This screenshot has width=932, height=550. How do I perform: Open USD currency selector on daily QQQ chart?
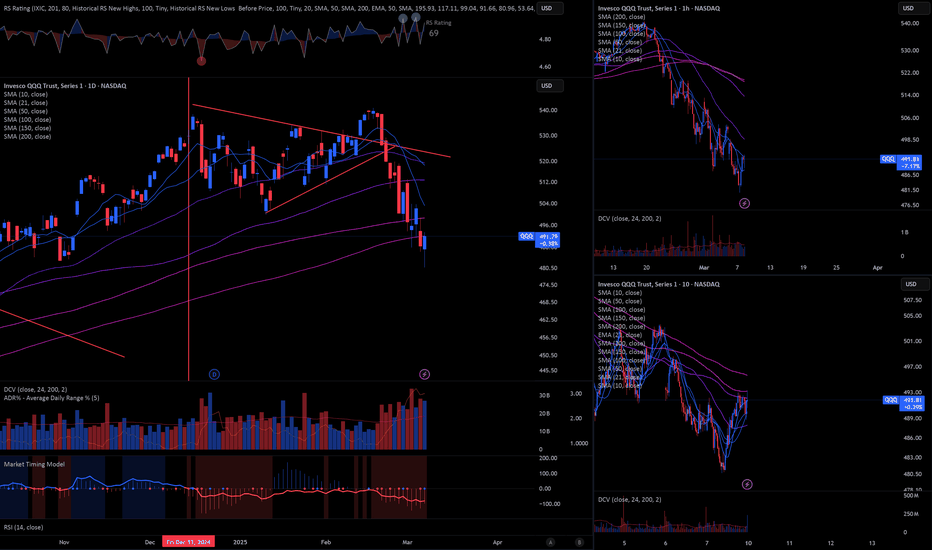550,86
